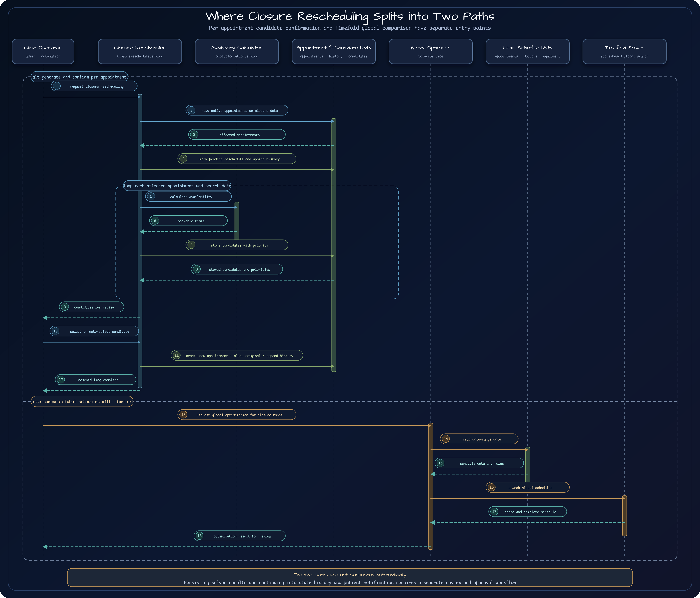Click the Global Optimizer participant box
This screenshot has height=598, width=700.
pos(431,51)
